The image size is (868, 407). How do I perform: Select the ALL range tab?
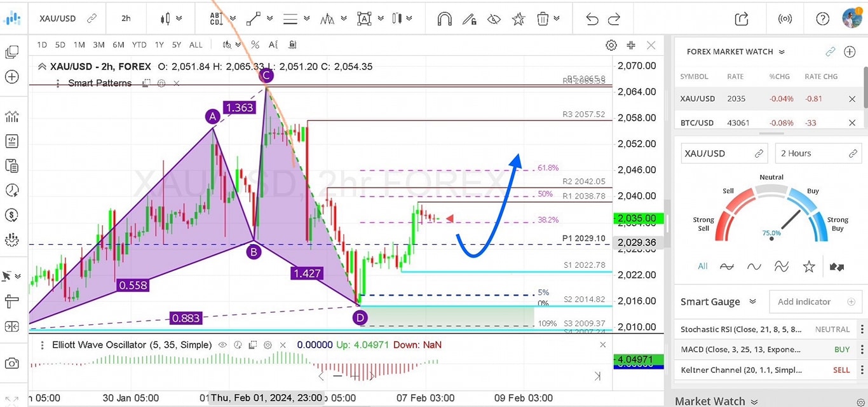click(x=196, y=45)
